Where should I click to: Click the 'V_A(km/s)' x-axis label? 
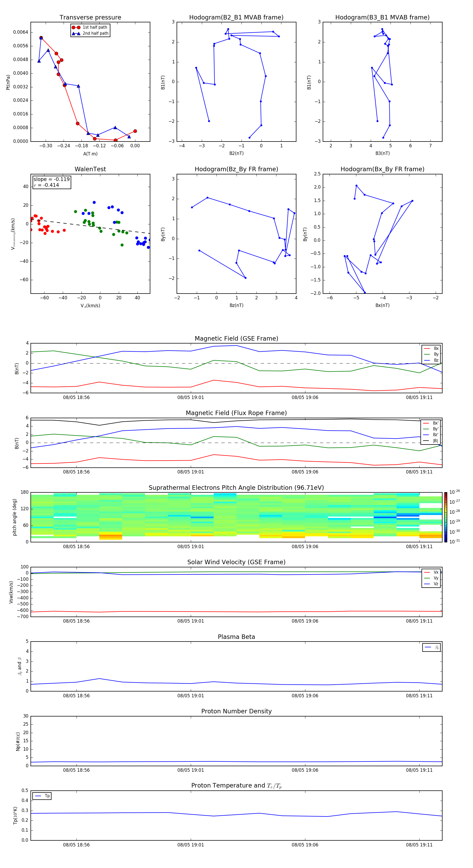pos(90,306)
